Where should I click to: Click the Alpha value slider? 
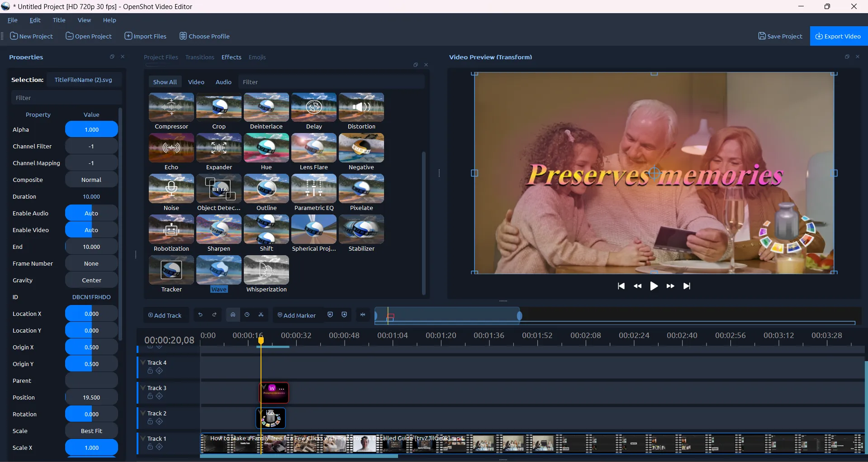click(x=91, y=129)
